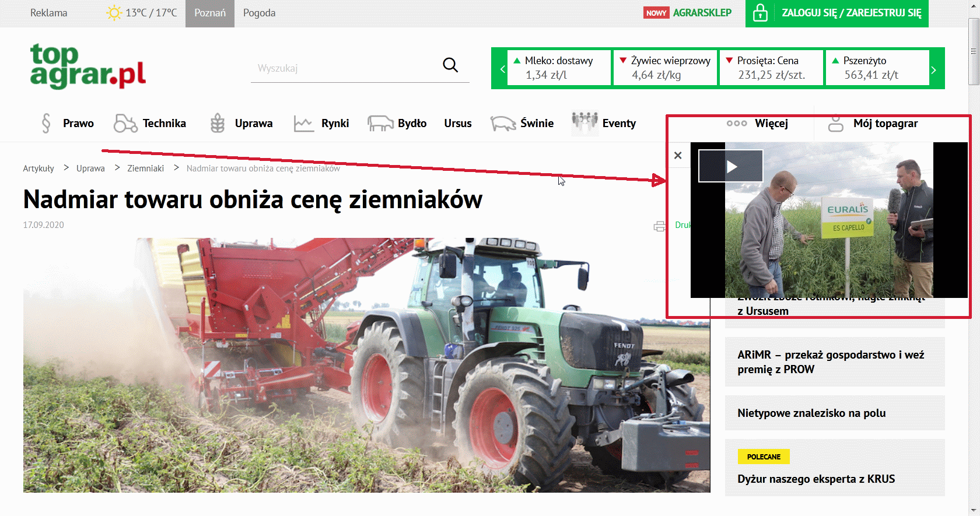Open Dyżur naszego eksperta z KRUS
Screen dimensions: 980x516
tap(816, 479)
